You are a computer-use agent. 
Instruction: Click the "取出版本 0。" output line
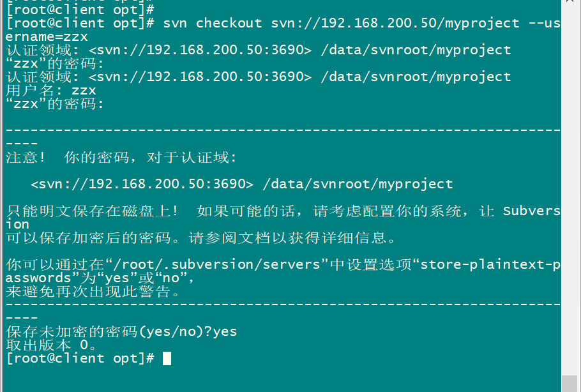pos(51,345)
